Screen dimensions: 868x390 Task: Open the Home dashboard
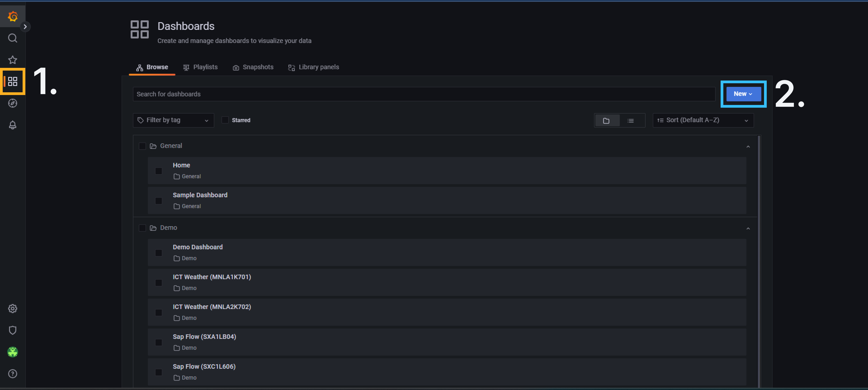click(181, 165)
